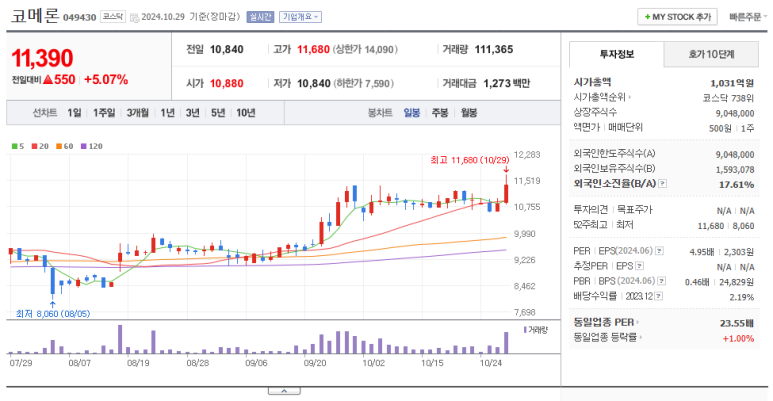
Task: Click the green 5-day moving average legend
Action: pos(18,146)
